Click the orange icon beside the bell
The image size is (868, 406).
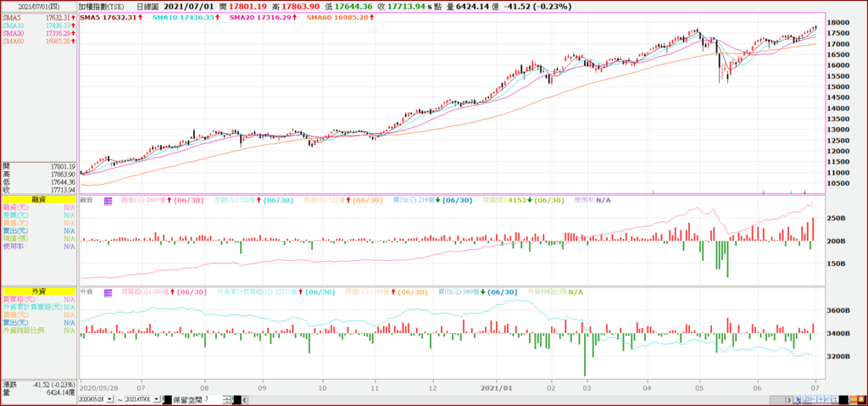pyautogui.click(x=854, y=399)
